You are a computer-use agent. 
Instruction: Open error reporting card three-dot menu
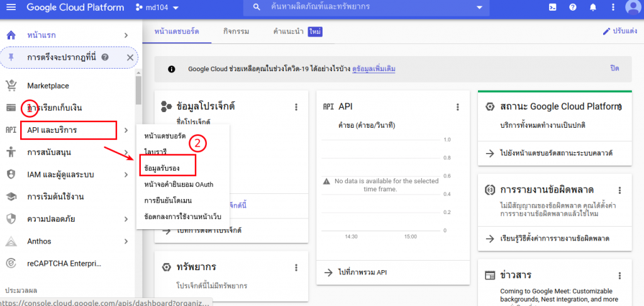point(619,190)
